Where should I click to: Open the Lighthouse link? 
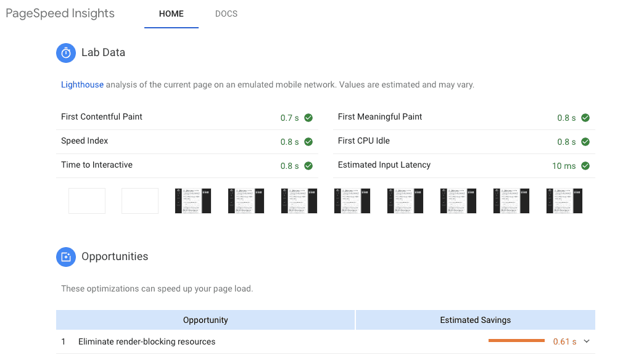pyautogui.click(x=82, y=85)
